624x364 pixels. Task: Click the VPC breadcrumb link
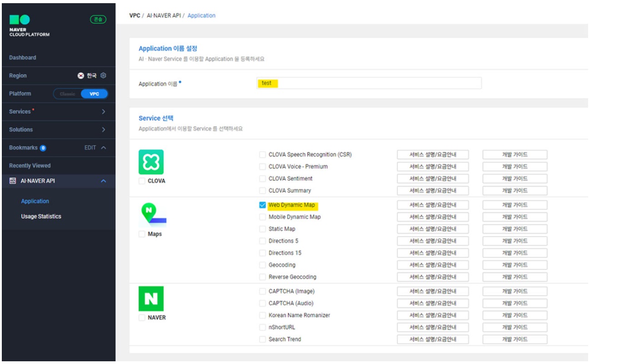pyautogui.click(x=135, y=15)
